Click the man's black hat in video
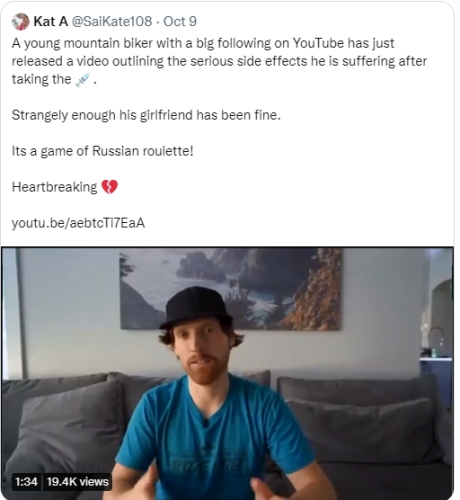The height and width of the screenshot is (500, 460). [196, 307]
